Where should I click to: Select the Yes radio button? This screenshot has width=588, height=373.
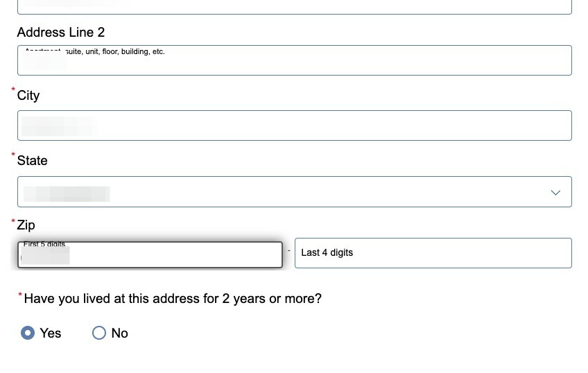point(28,333)
